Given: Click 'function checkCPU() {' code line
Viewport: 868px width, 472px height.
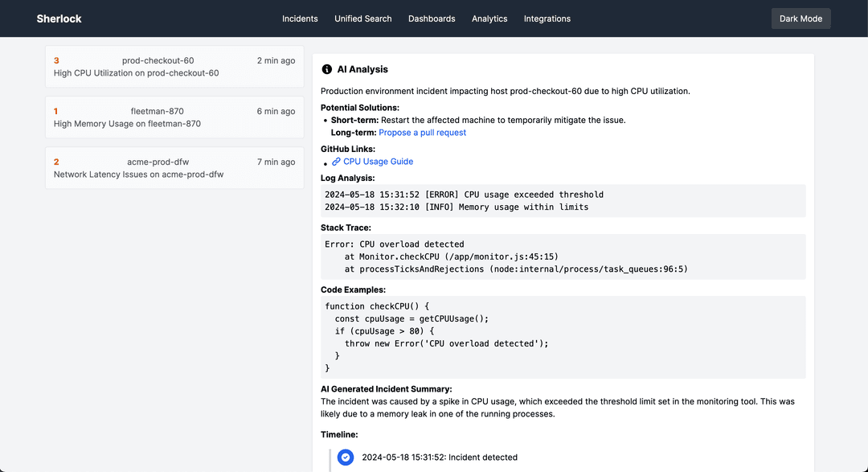Looking at the screenshot, I should (377, 306).
